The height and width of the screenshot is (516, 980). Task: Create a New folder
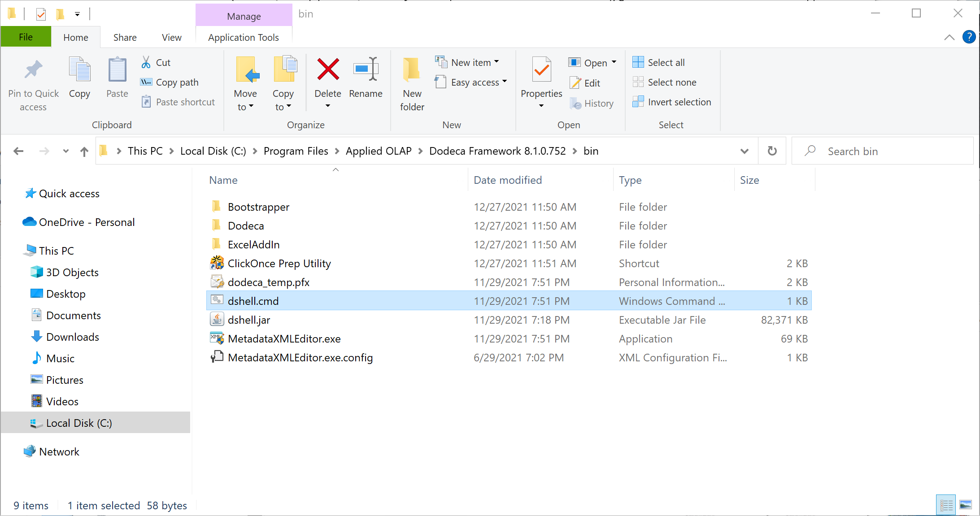(412, 84)
